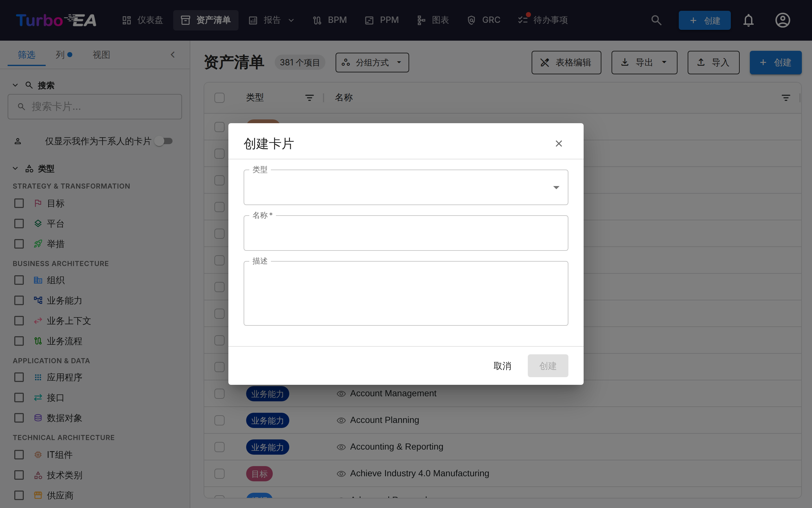Screen dimensions: 812x508
Task: Close the 创建卡片 dialog with X
Action: [x=559, y=144]
